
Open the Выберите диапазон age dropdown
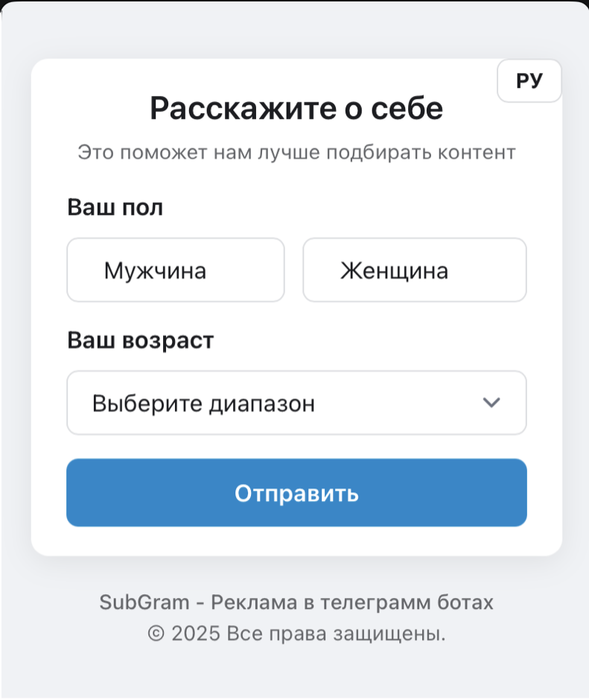click(296, 403)
